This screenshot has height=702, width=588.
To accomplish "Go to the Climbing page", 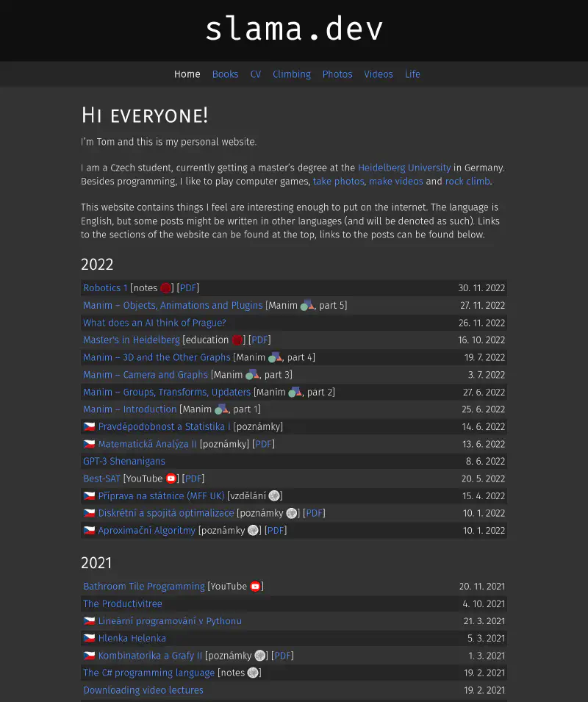I will (x=291, y=74).
